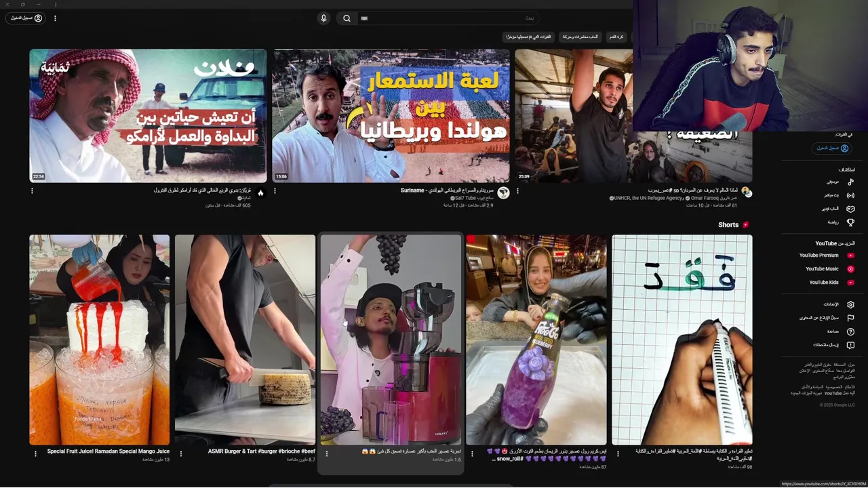The image size is (868, 488).
Task: Select the action-adventure games filter chip
Action: [580, 37]
